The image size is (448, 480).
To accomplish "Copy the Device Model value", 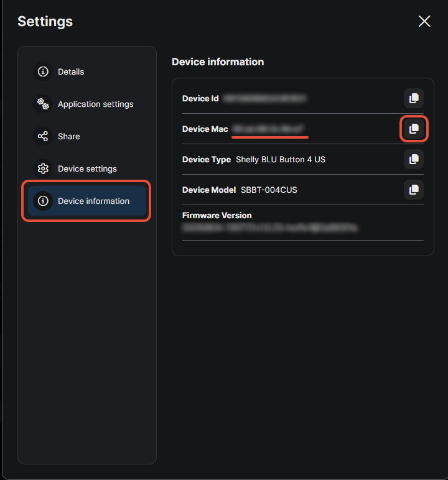I will pyautogui.click(x=413, y=190).
